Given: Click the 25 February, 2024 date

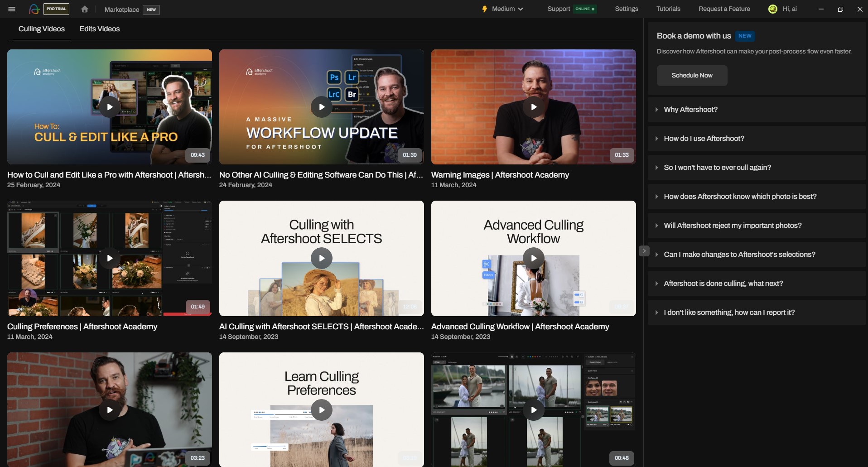Looking at the screenshot, I should pos(34,185).
